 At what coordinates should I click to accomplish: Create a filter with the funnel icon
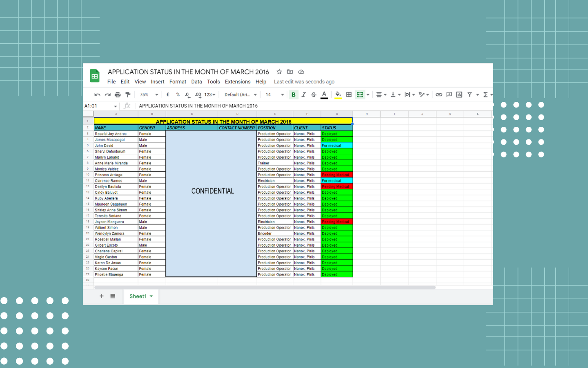point(470,94)
